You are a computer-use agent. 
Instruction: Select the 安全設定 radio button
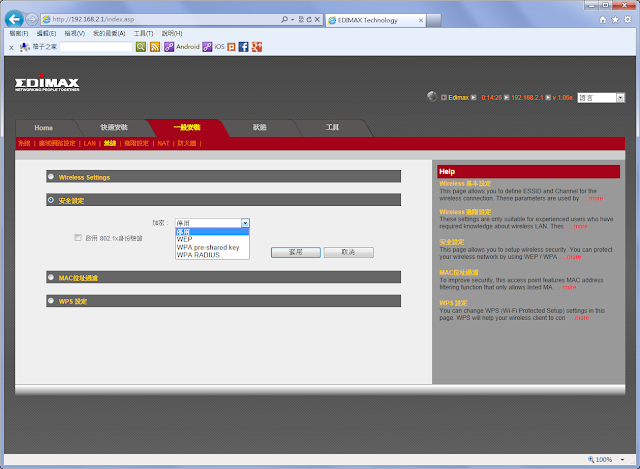(51, 200)
